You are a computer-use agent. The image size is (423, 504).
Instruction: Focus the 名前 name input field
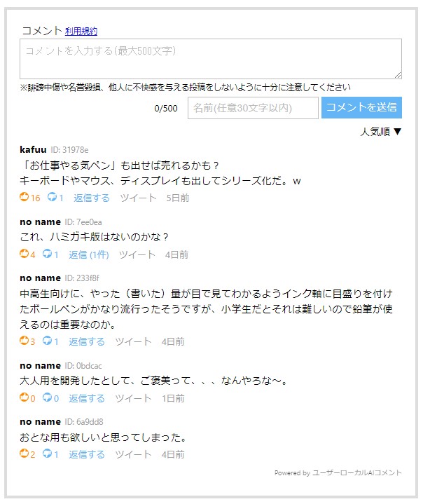point(253,108)
